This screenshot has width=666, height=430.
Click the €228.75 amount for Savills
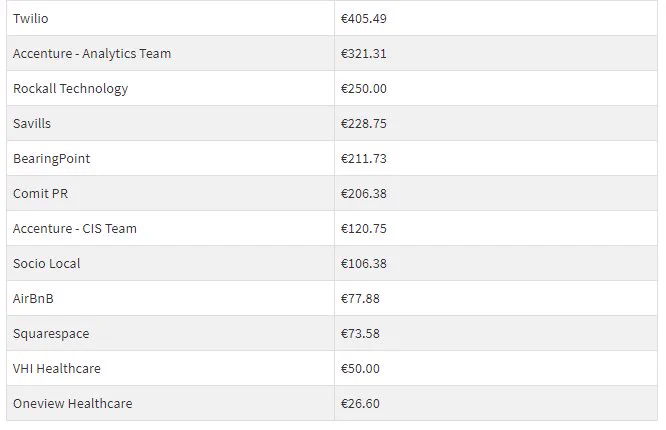click(x=364, y=124)
